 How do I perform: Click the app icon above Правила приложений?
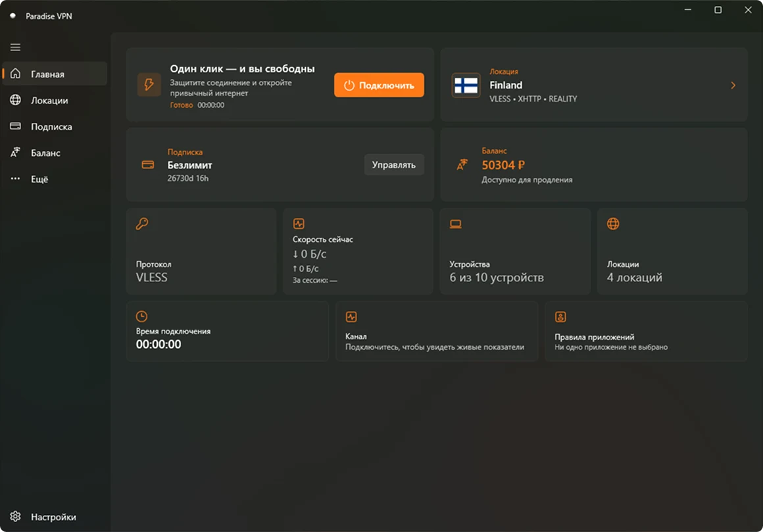click(560, 317)
